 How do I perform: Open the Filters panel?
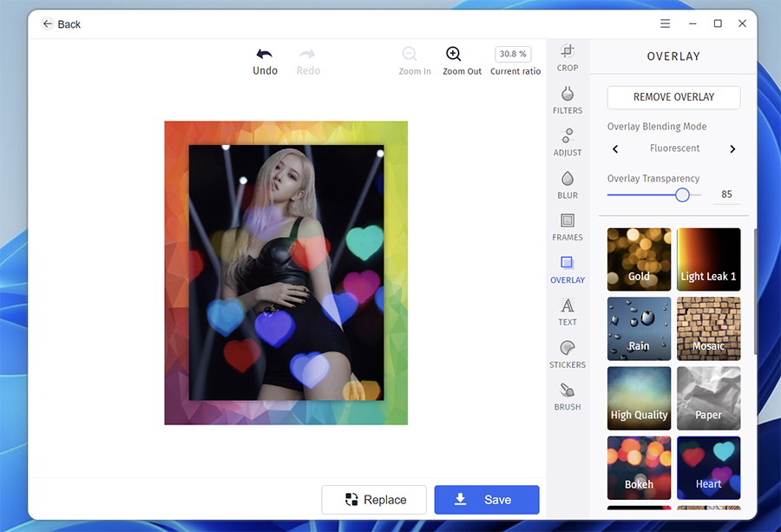[568, 101]
